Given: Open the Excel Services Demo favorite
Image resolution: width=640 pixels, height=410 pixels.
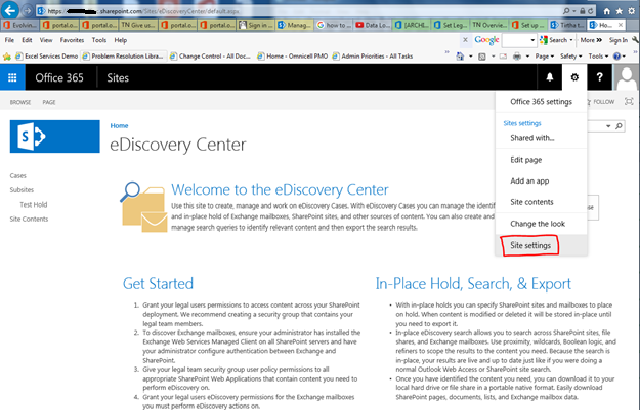Looking at the screenshot, I should (x=46, y=56).
